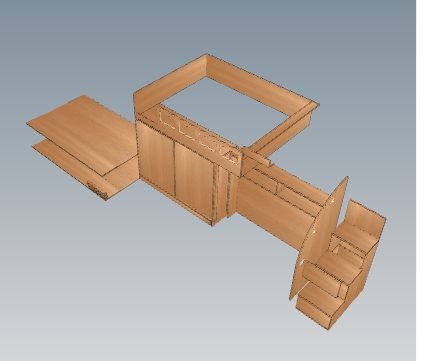Select the cabinet's left door panel
426x361 pixels.
coord(156,158)
